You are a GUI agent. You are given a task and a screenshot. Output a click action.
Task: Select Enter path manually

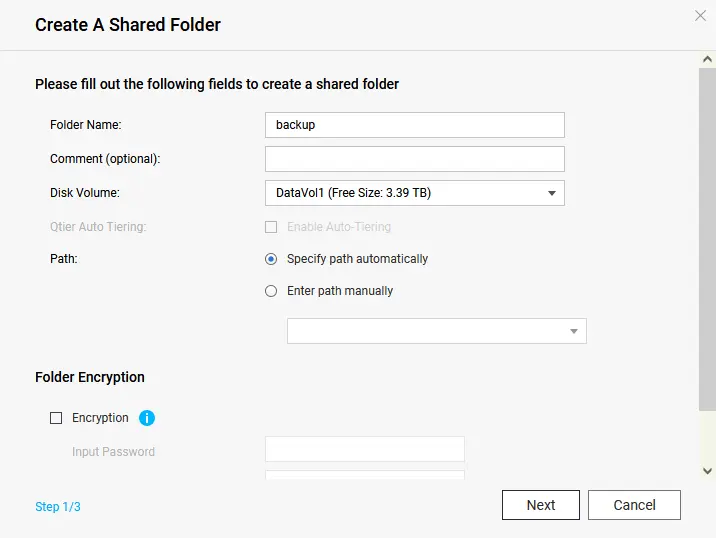pyautogui.click(x=271, y=291)
